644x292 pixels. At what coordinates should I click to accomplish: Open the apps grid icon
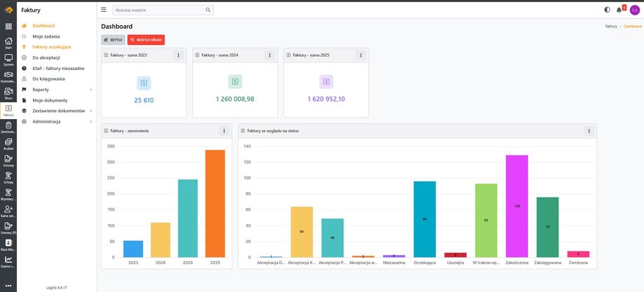(8, 26)
